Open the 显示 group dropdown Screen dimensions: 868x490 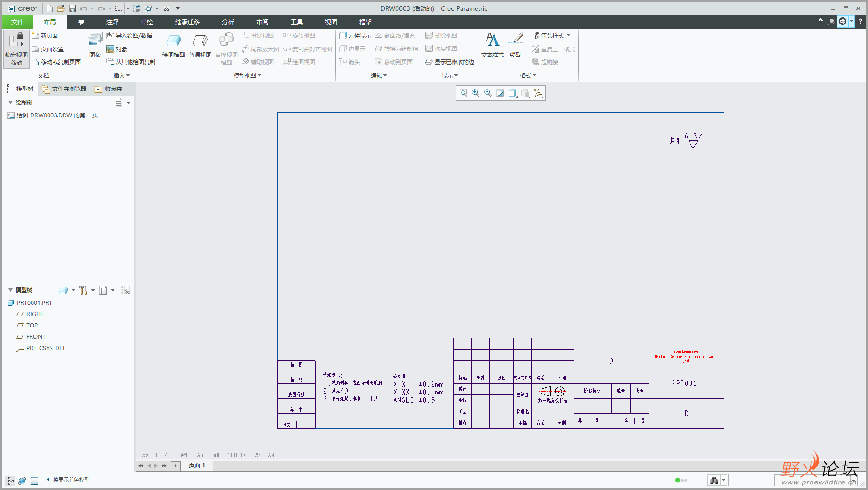(x=450, y=75)
